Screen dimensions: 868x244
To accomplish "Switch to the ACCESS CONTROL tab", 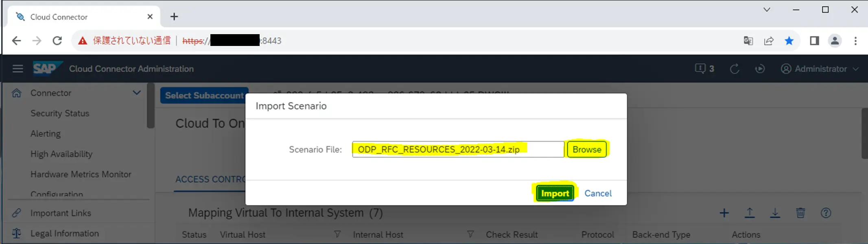I will click(210, 179).
